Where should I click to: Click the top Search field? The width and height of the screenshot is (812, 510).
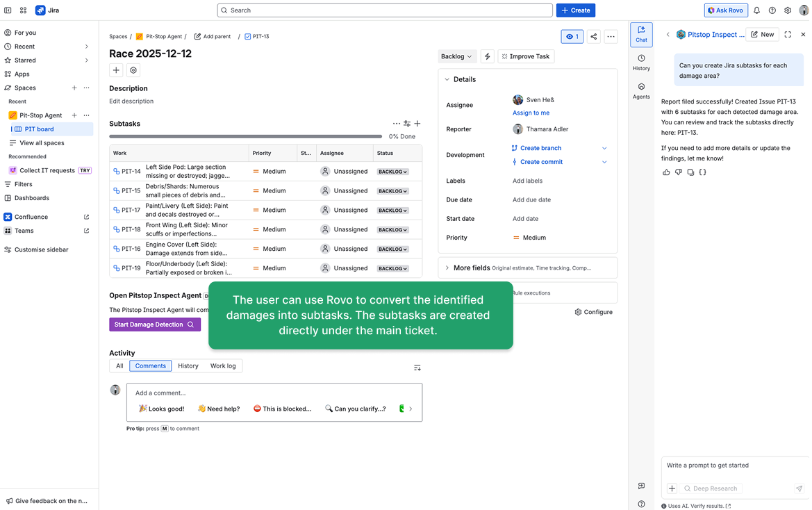click(385, 10)
